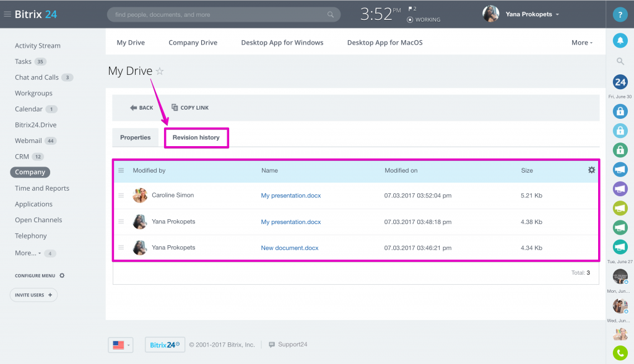The width and height of the screenshot is (634, 364).
Task: Click the green phone call icon
Action: coord(620,353)
